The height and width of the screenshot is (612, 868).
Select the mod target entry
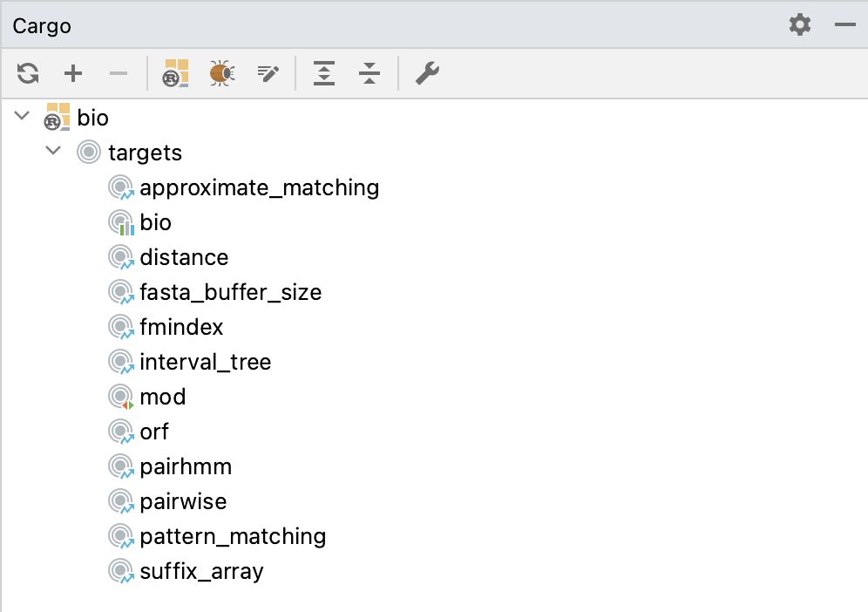point(163,396)
